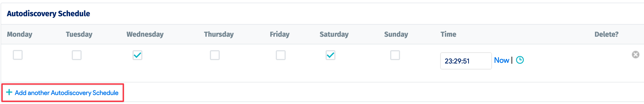
Task: Enable the Tuesday checkbox
Action: (x=76, y=55)
